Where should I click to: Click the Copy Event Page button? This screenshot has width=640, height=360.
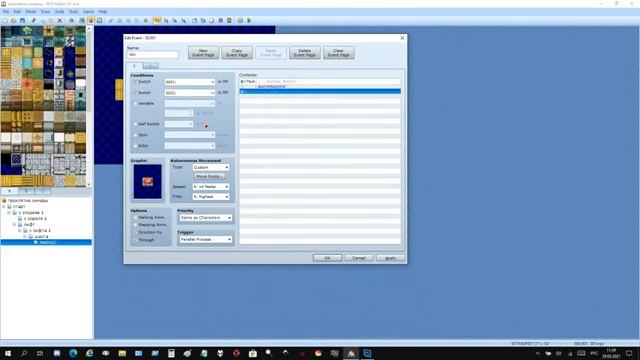(237, 53)
